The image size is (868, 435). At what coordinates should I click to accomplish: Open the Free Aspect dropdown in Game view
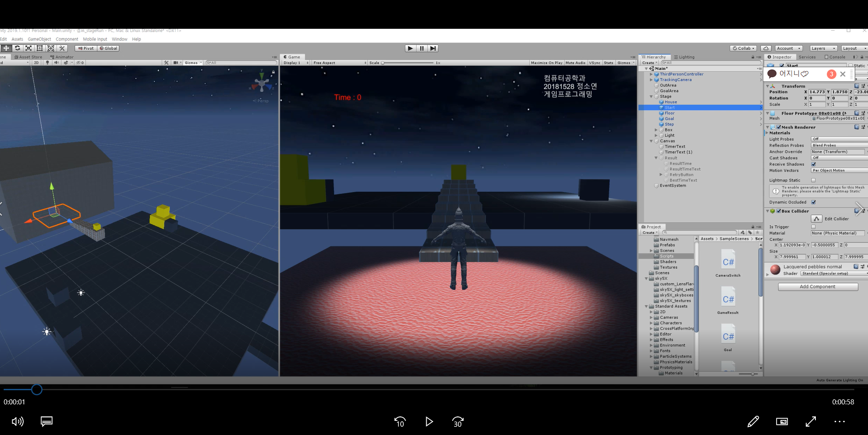pyautogui.click(x=338, y=63)
